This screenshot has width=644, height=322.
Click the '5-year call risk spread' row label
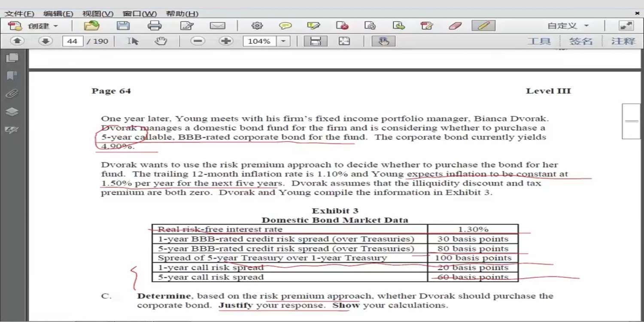click(211, 277)
